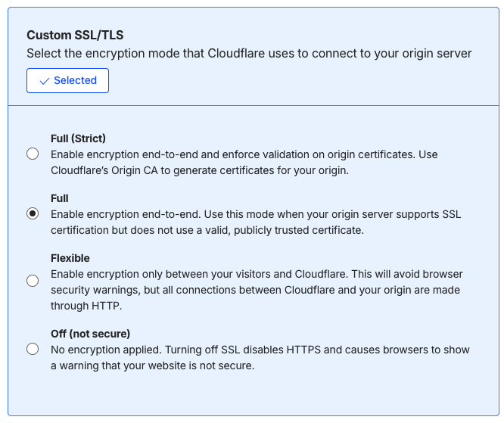Viewport: 504px width, 423px height.
Task: Click the Selected button
Action: click(x=67, y=80)
